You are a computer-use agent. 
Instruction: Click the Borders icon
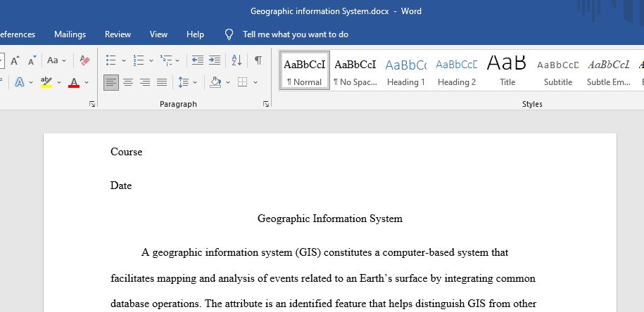[x=243, y=82]
